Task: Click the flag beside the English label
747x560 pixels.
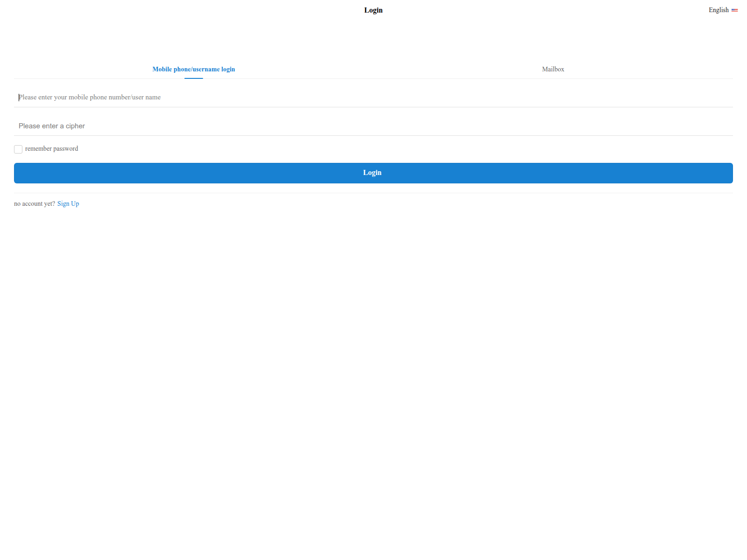Action: [734, 10]
